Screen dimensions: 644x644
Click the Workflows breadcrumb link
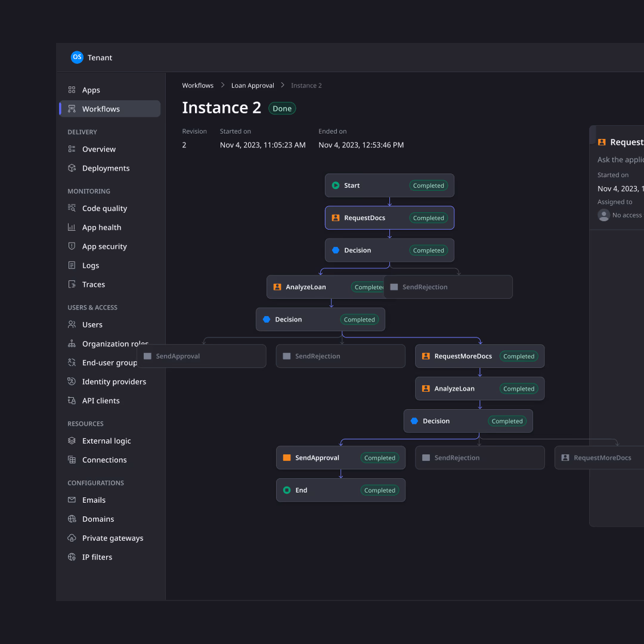[197, 85]
